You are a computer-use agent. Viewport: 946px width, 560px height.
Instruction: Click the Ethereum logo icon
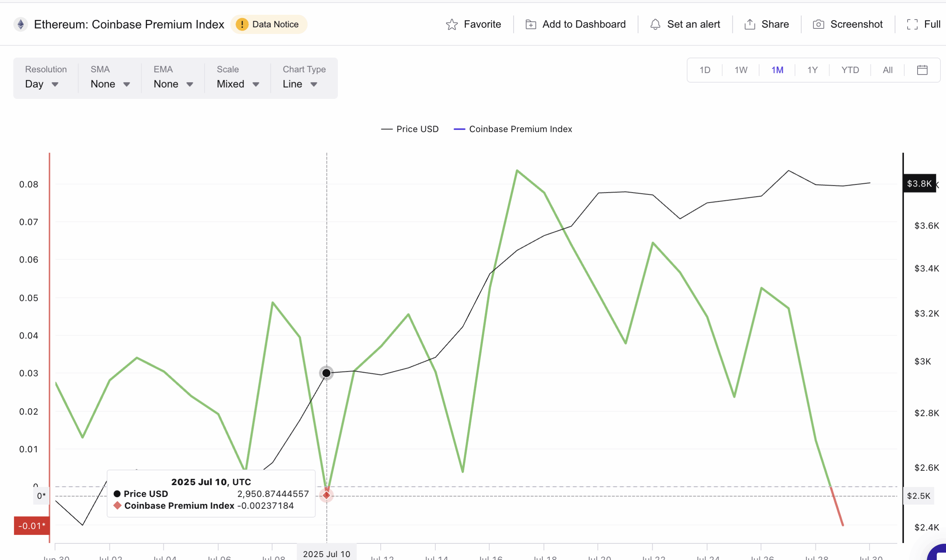point(21,24)
